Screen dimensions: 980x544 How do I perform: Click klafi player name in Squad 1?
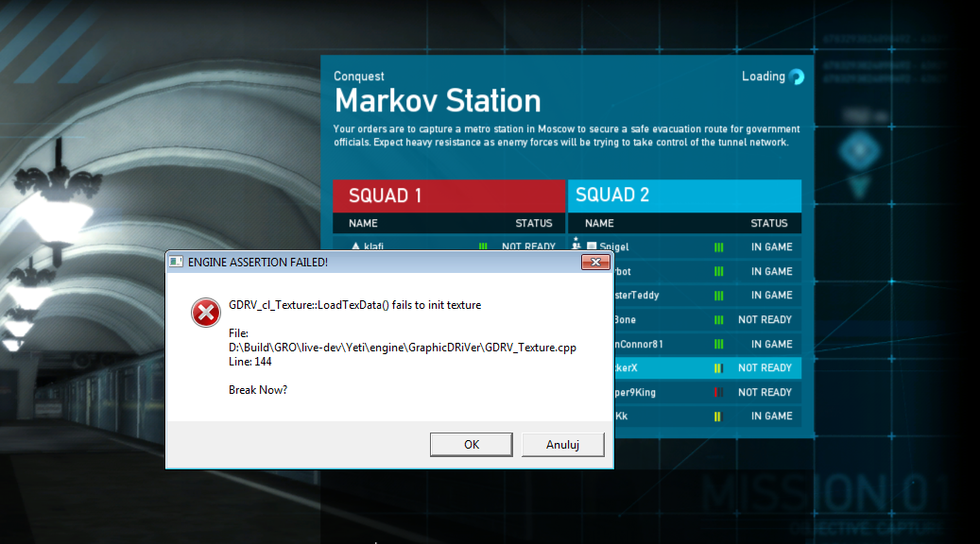[x=373, y=246]
